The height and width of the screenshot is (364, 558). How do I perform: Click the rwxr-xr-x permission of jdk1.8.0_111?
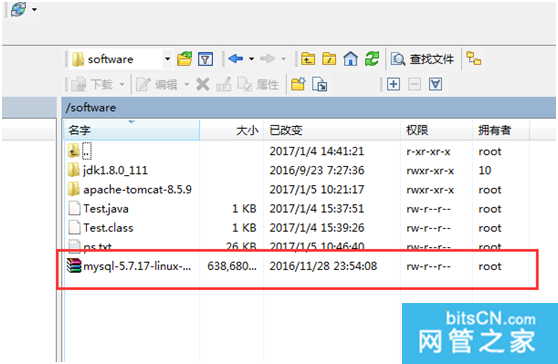(430, 171)
